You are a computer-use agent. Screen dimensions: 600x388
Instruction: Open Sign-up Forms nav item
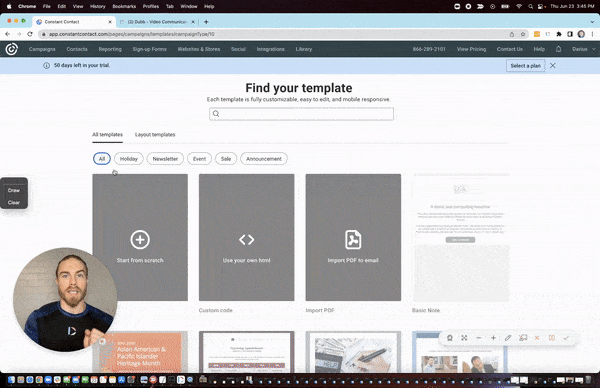click(x=150, y=49)
